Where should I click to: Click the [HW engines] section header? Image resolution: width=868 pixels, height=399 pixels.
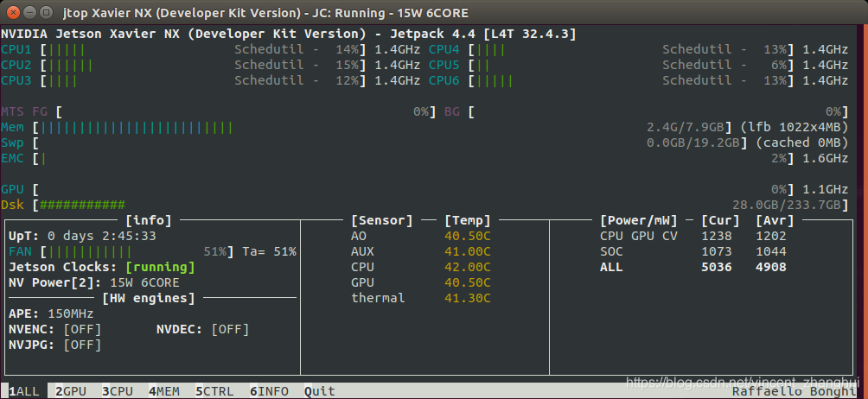[x=149, y=299]
